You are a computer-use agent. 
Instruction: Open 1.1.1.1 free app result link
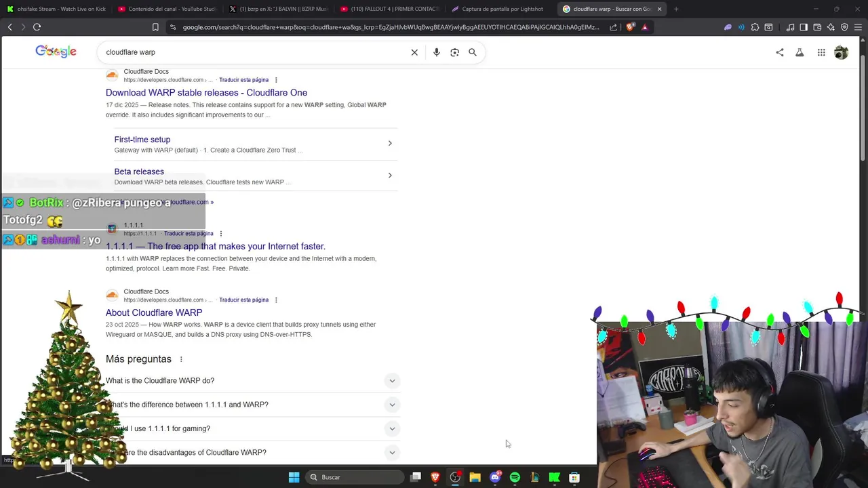(216, 247)
